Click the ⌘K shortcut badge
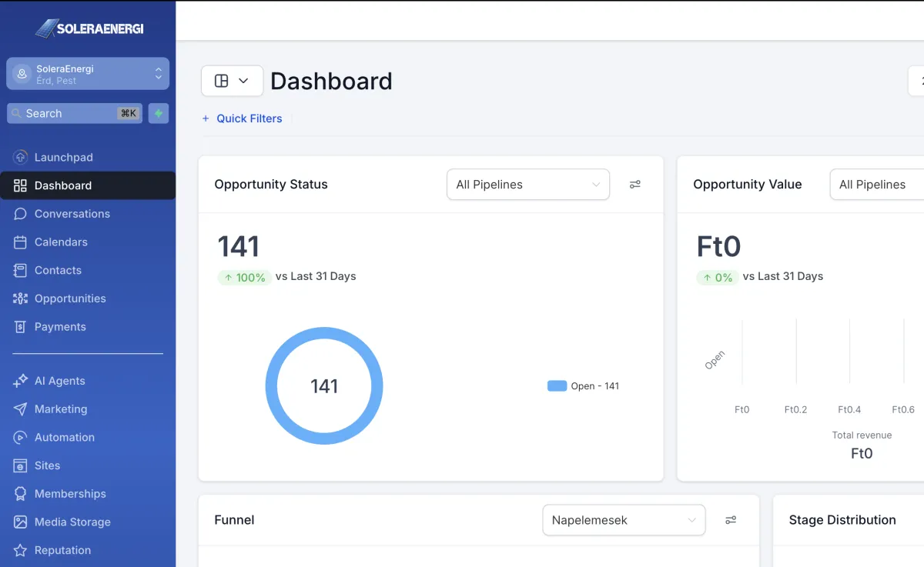Viewport: 924px width, 567px height. tap(129, 113)
